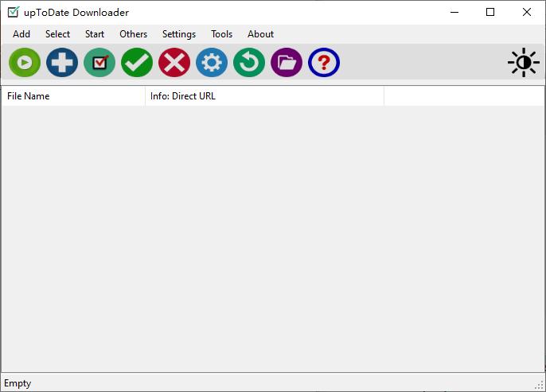Click the upToDate Downloader title bar icon
The height and width of the screenshot is (392, 546).
point(14,12)
